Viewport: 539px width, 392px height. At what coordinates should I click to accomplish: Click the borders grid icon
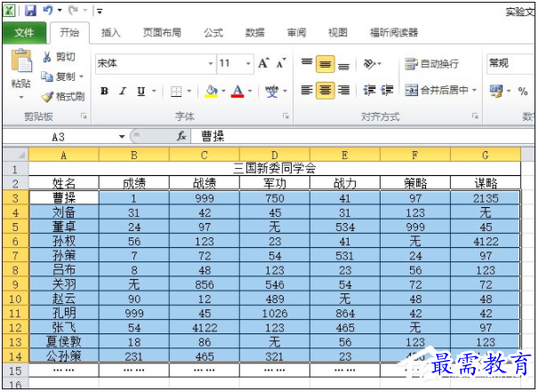[x=176, y=91]
